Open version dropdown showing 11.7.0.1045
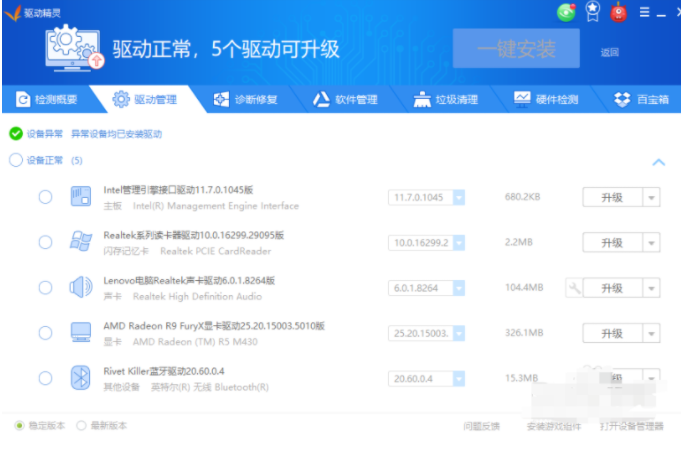Viewport: 681px width, 462px height. pyautogui.click(x=459, y=197)
